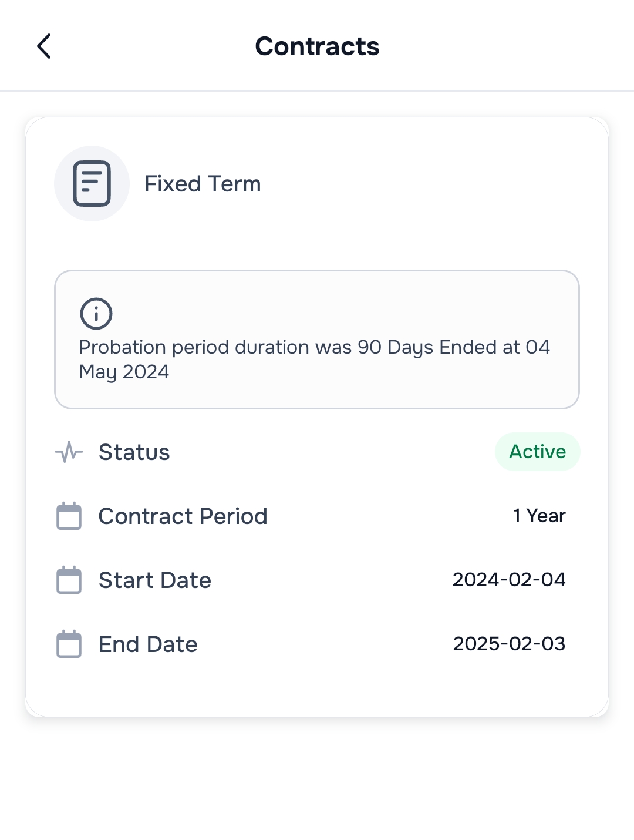Click the 2025-02-03 end date value
Viewport: 634px width, 840px height.
pos(508,644)
